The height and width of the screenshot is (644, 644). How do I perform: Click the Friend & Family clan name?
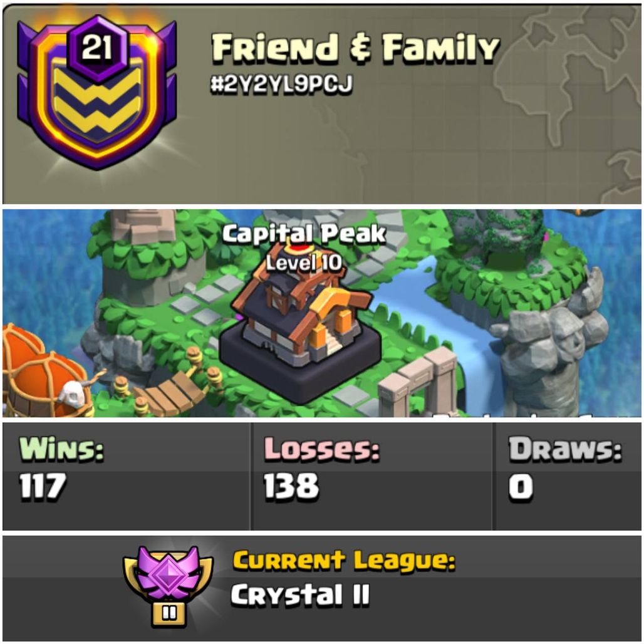tap(355, 48)
